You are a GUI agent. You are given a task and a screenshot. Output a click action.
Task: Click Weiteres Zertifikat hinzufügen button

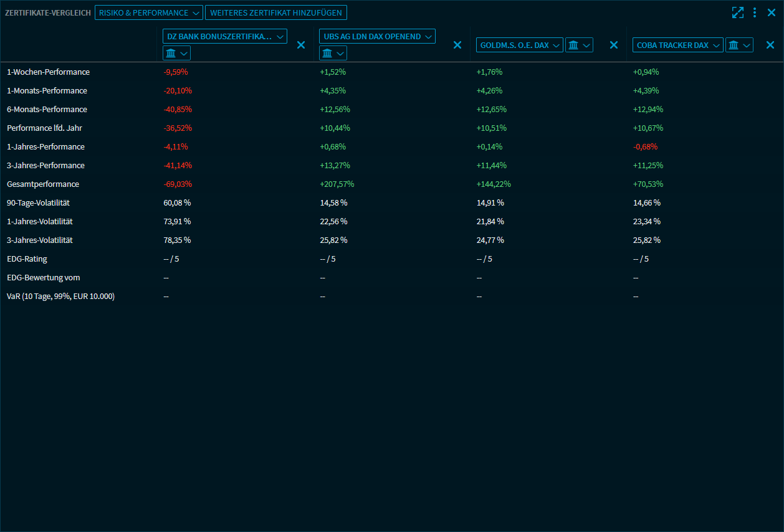pyautogui.click(x=276, y=12)
